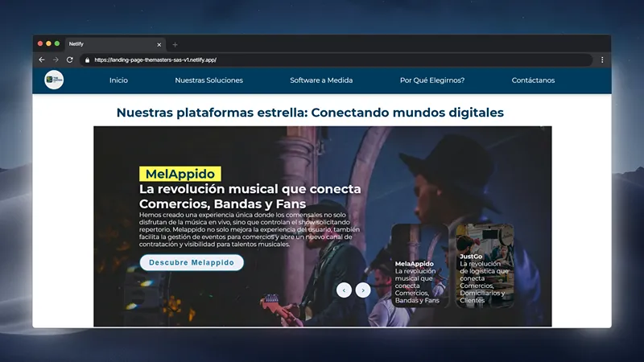This screenshot has width=644, height=362.
Task: Select the MelaAppido carousel card
Action: click(x=419, y=265)
